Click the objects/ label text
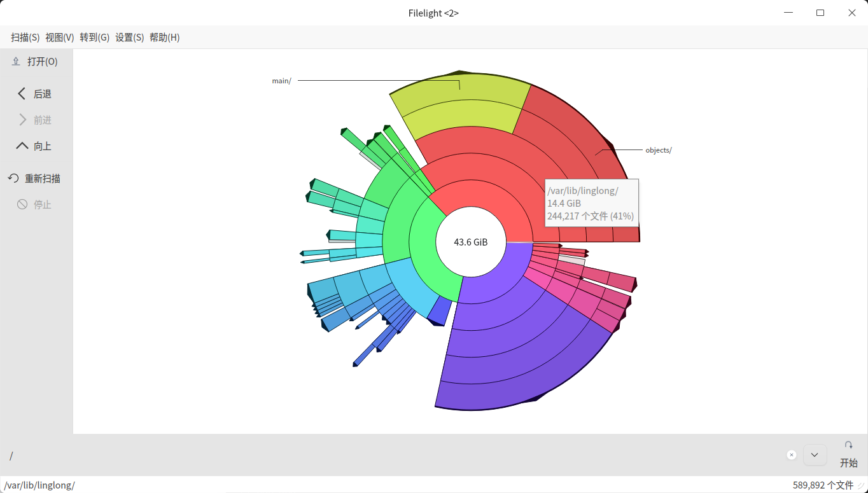The height and width of the screenshot is (493, 868). (659, 150)
